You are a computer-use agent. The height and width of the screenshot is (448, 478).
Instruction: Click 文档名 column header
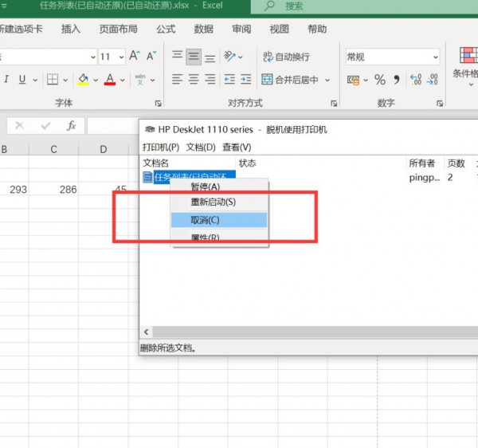coord(187,163)
